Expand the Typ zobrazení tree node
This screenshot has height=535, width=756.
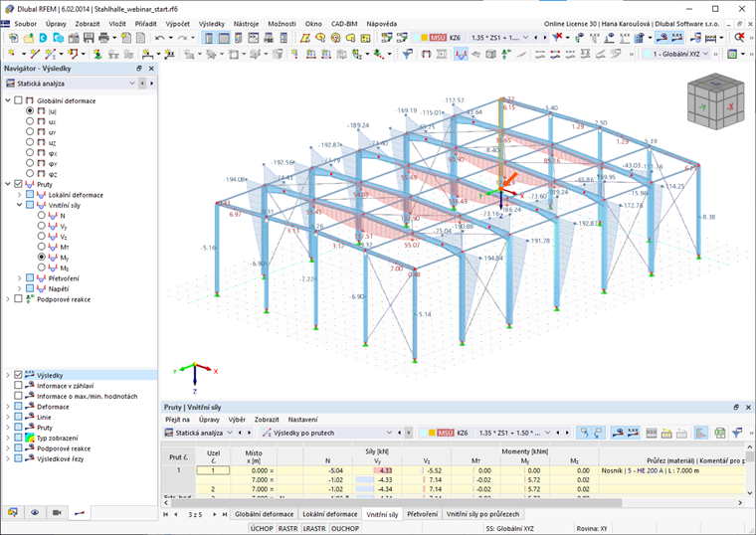8,438
